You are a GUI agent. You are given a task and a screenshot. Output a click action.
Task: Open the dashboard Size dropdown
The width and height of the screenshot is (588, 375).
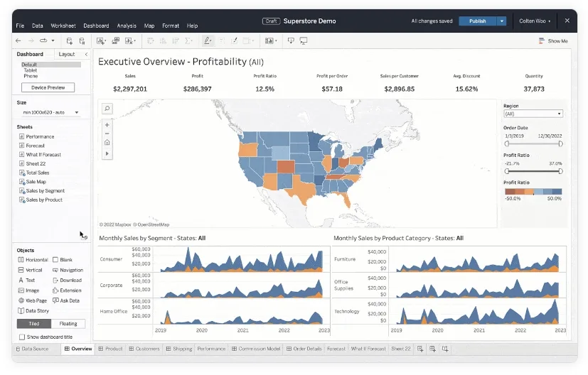[x=50, y=112]
